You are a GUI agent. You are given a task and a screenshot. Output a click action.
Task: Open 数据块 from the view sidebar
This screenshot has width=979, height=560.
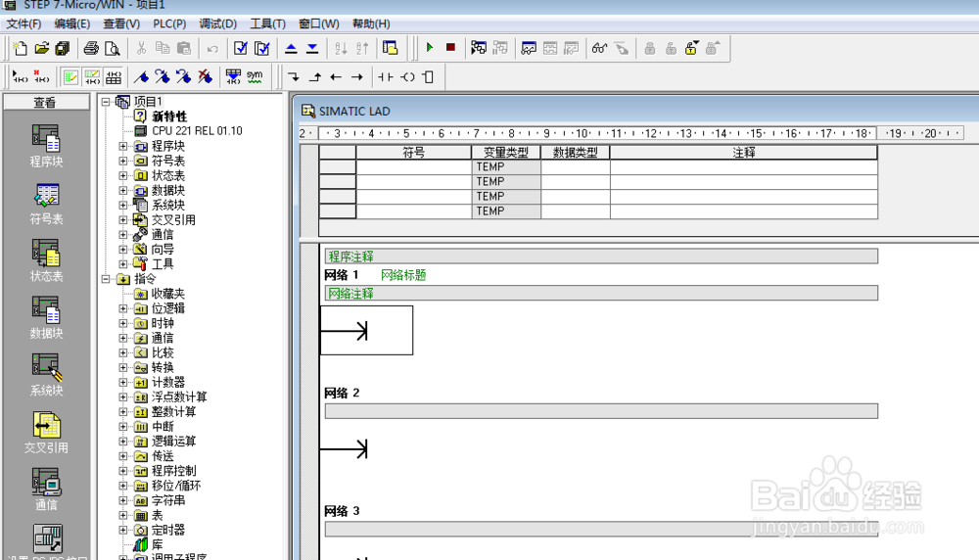point(46,318)
